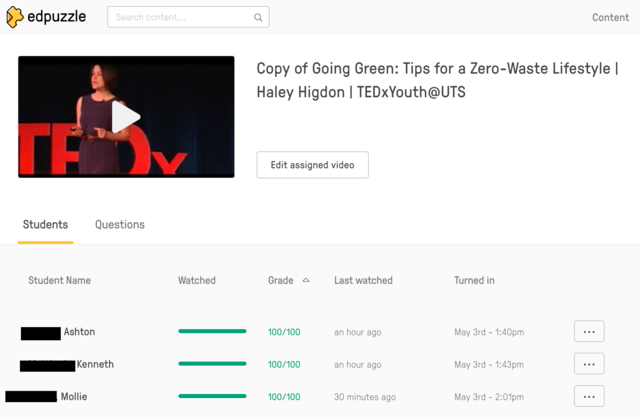Switch to the Students tab

click(x=45, y=224)
